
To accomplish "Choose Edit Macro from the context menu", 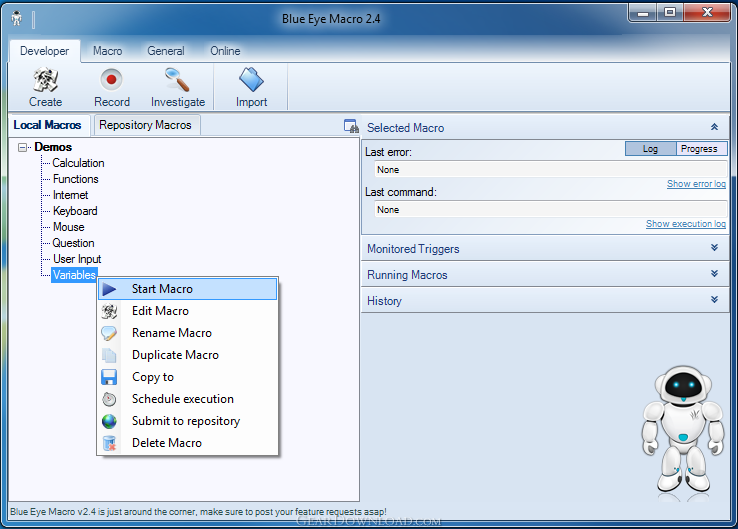I will coord(187,311).
